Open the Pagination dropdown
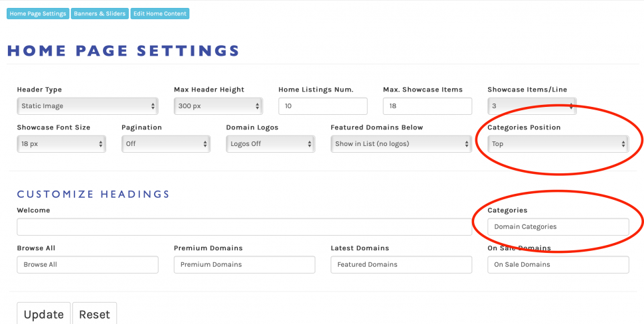The image size is (644, 324). [165, 143]
